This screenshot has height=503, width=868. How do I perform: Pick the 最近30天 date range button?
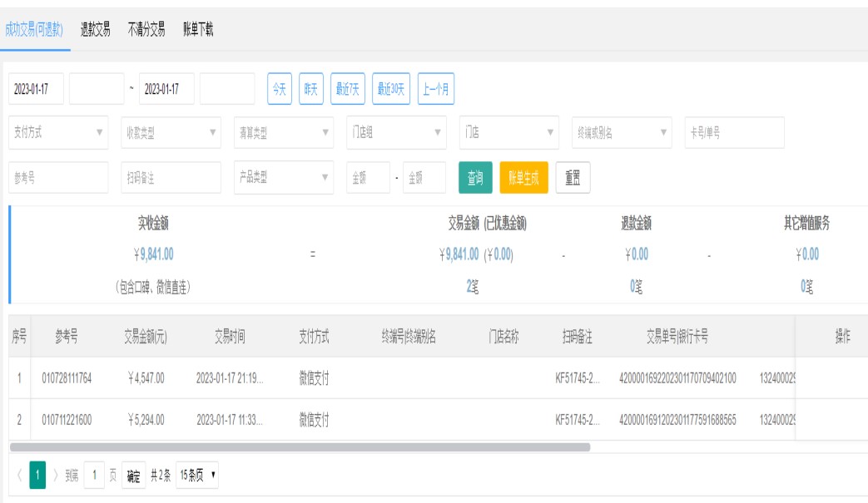click(391, 89)
